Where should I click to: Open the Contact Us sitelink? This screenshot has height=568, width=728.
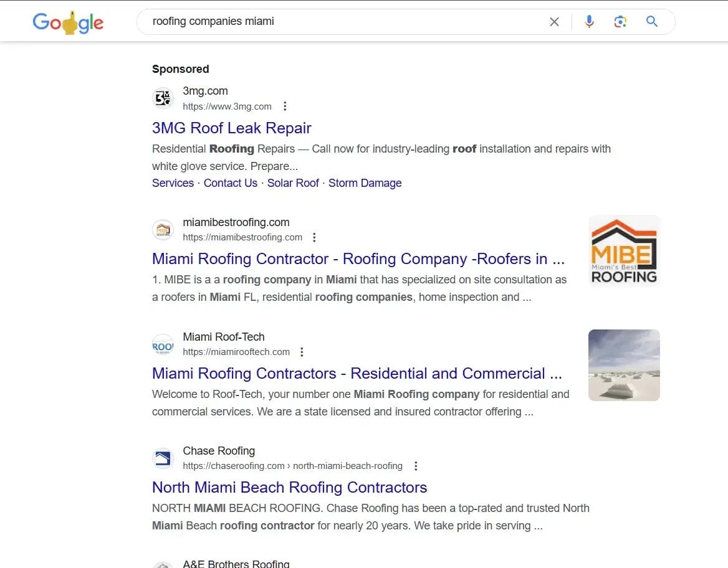(x=230, y=183)
